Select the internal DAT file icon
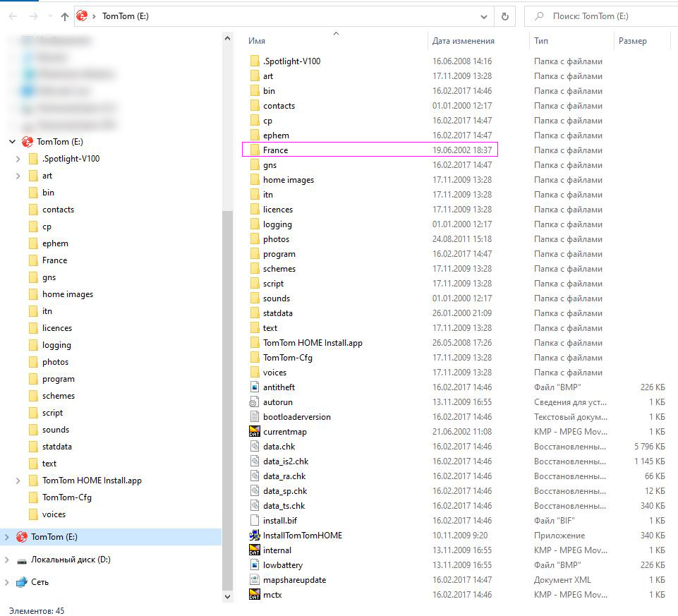Viewport: 678px width, 616px height. point(255,550)
